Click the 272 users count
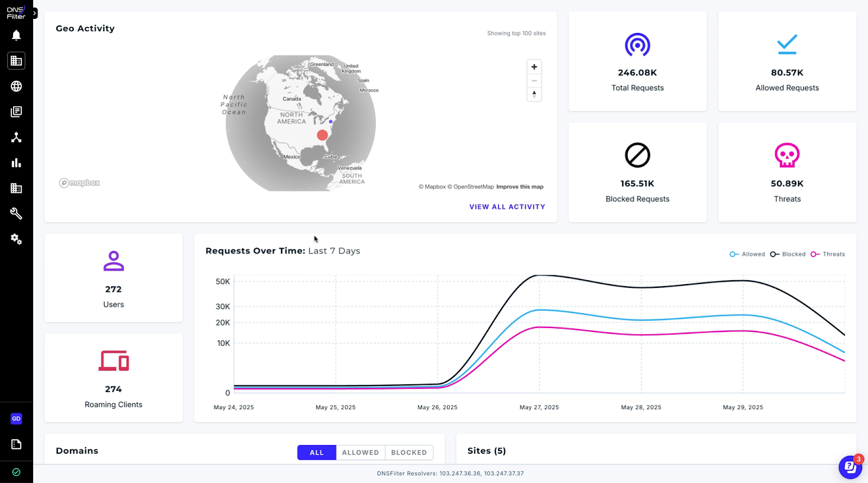Viewport: 868px width, 483px height. 113,289
